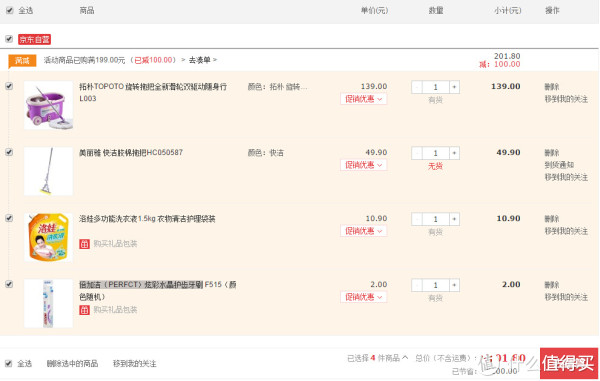Click the red 无货 status text
This screenshot has height=381, width=600.
click(x=435, y=166)
